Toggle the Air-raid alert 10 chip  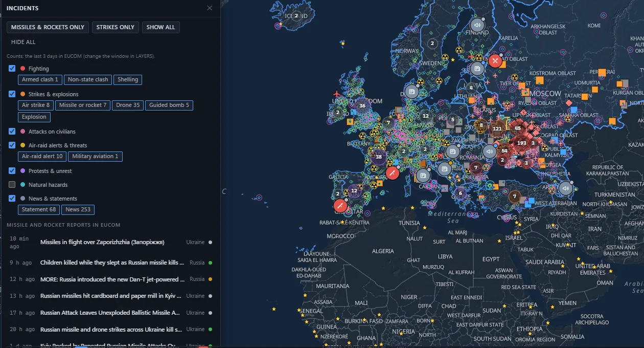(x=42, y=156)
